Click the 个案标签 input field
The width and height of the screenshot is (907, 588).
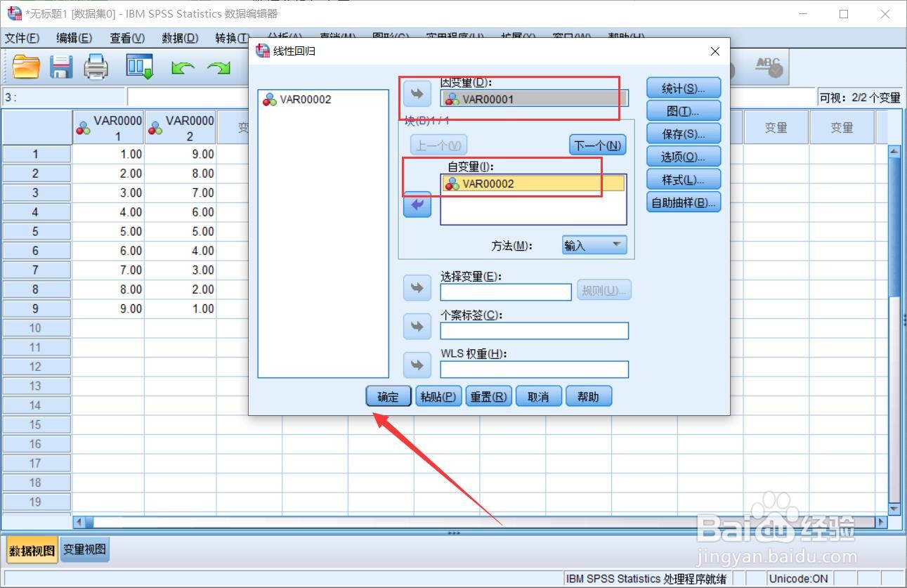pyautogui.click(x=534, y=330)
